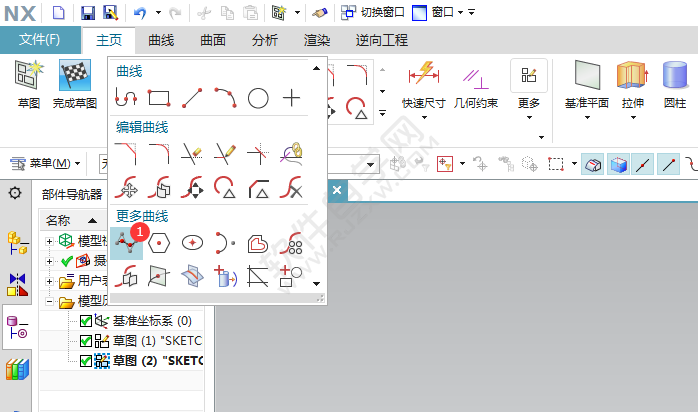Toggle checkbox for 草图 (1) SKETCH

(x=85, y=341)
